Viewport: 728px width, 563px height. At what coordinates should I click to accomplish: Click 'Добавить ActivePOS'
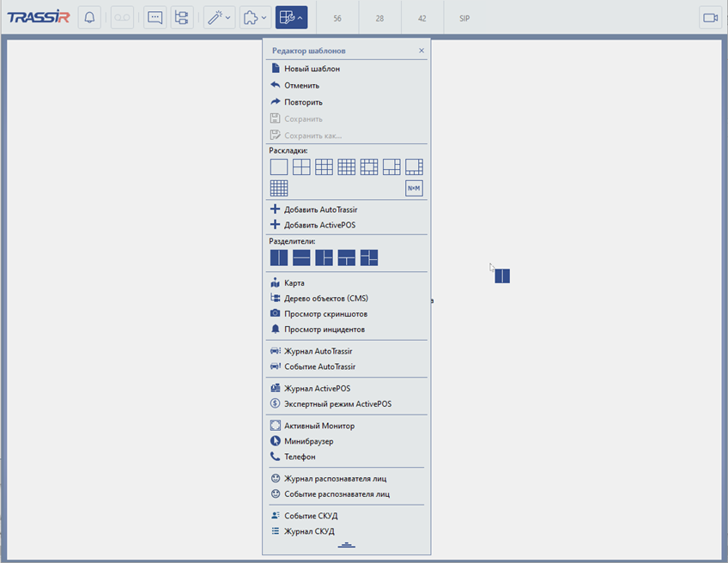tap(319, 225)
